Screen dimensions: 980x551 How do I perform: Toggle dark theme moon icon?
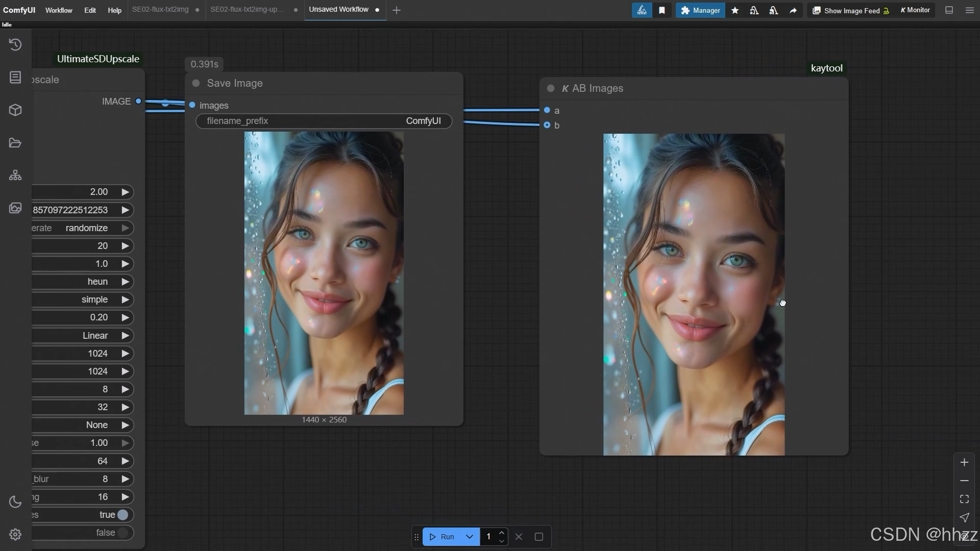[15, 502]
